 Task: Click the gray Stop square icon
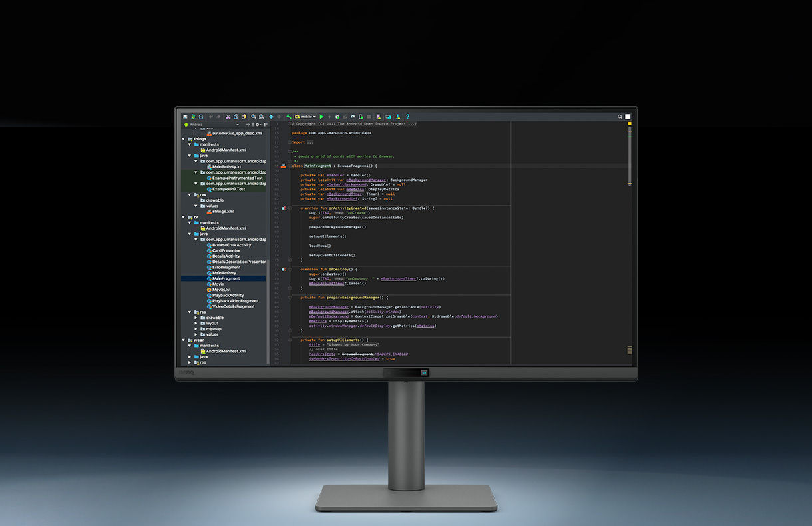pos(369,117)
